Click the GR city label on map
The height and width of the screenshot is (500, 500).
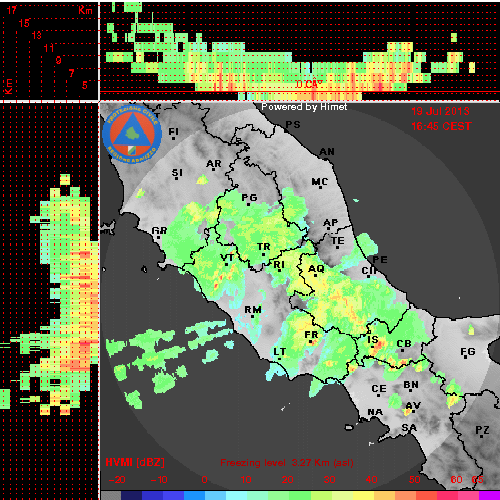[x=159, y=230]
